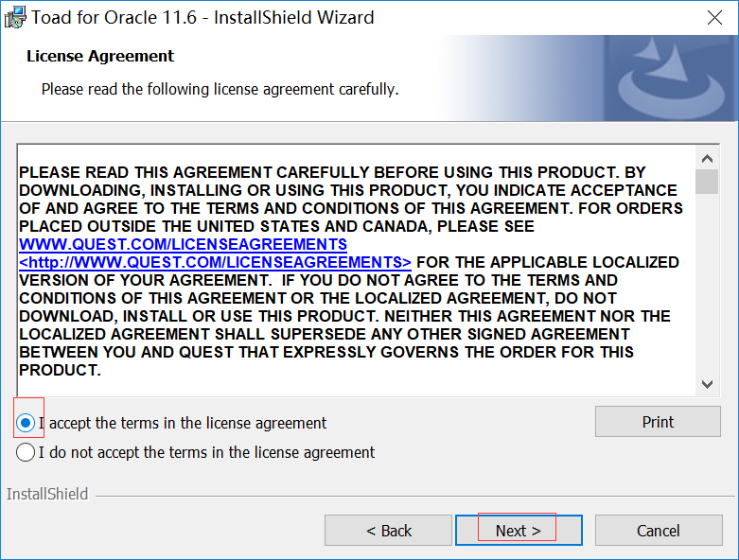The width and height of the screenshot is (739, 560).
Task: Click the scrollbar track below the thumb
Action: click(x=707, y=284)
